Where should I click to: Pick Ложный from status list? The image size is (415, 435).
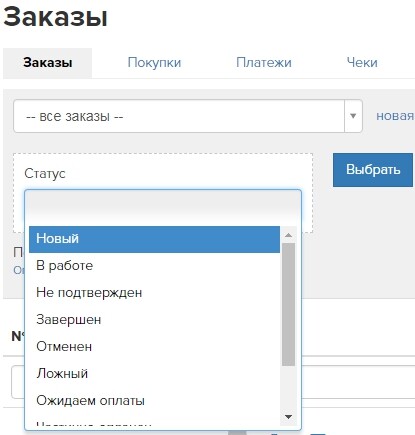click(154, 374)
